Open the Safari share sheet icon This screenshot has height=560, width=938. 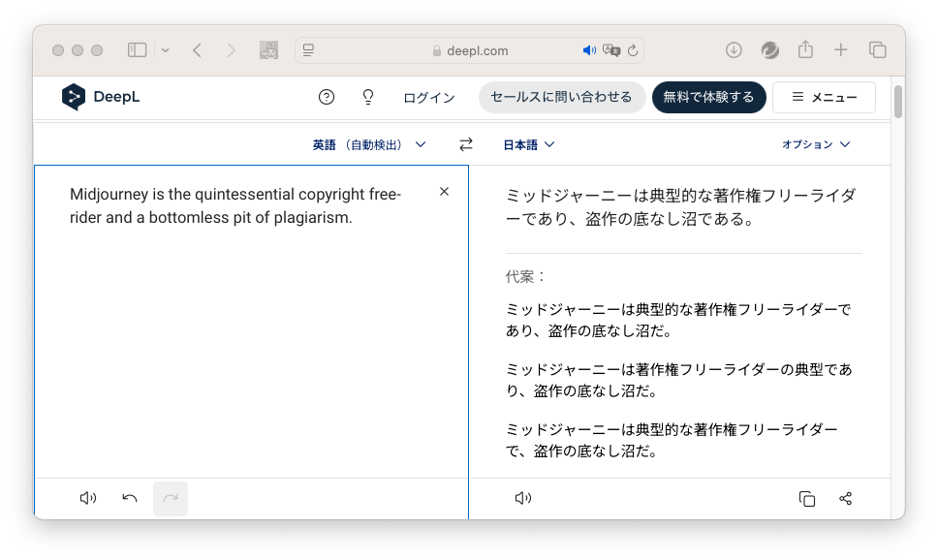coord(806,49)
